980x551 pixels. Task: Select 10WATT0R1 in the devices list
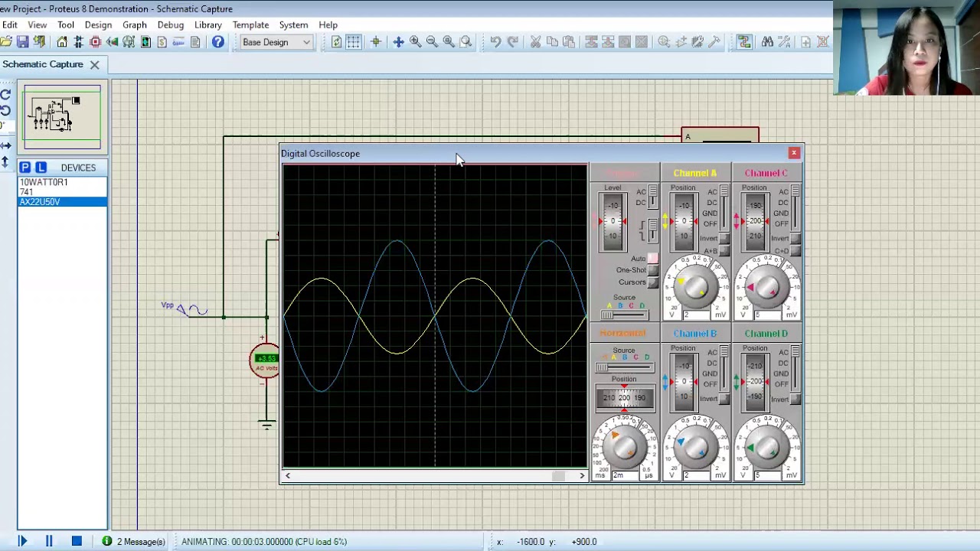(x=63, y=182)
